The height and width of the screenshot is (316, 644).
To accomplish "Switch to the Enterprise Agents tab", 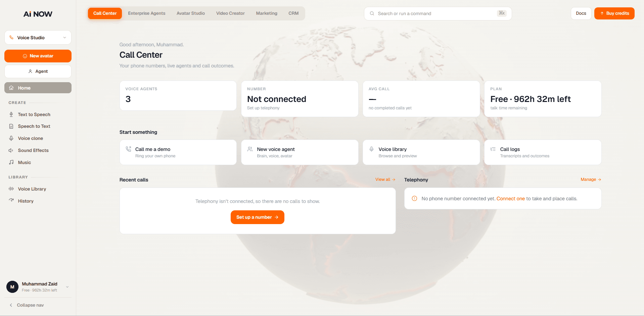I will click(147, 13).
